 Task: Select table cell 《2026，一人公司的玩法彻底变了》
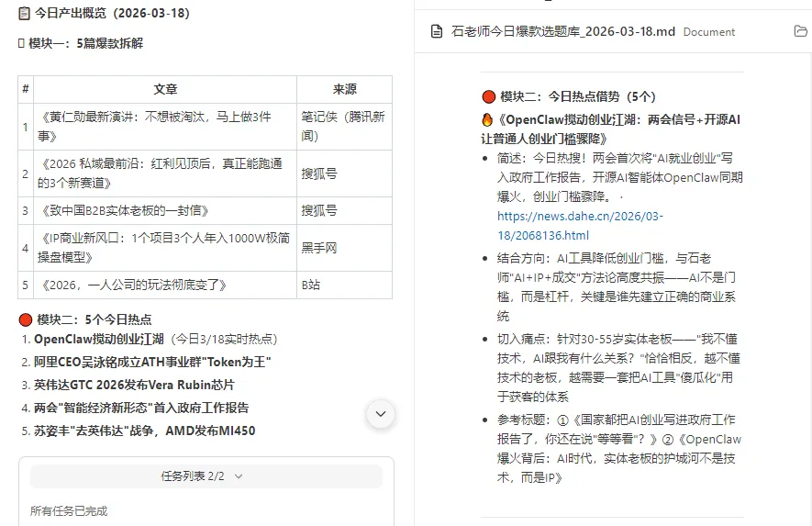165,285
